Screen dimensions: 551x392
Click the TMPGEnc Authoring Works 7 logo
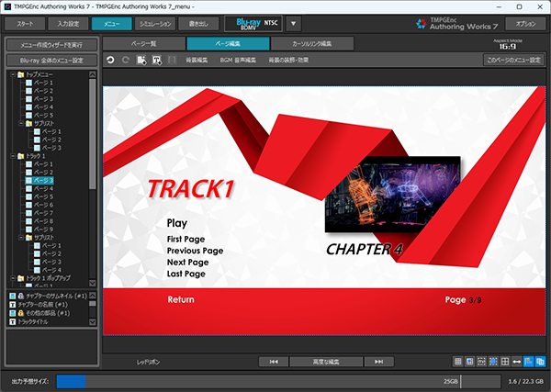[456, 24]
